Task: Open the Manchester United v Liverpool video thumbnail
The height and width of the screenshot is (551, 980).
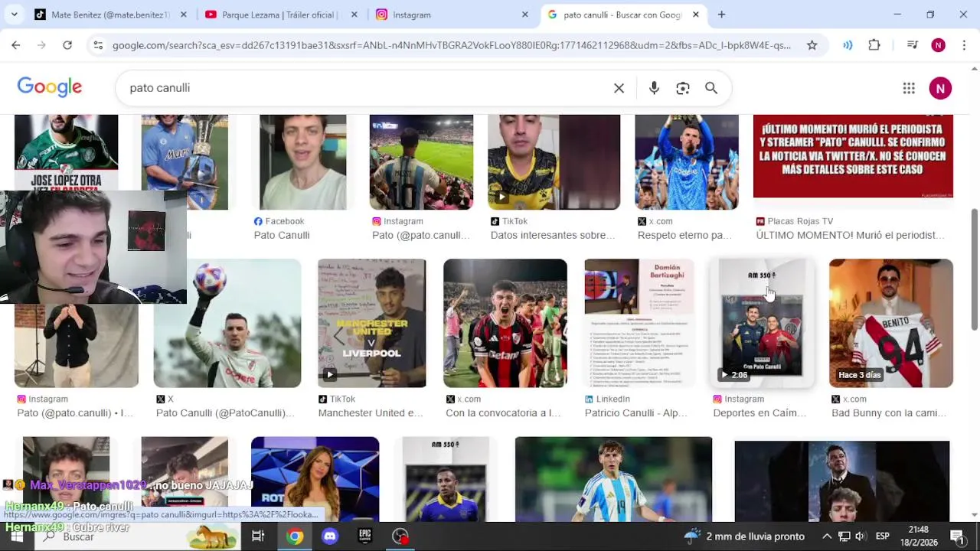Action: point(371,323)
